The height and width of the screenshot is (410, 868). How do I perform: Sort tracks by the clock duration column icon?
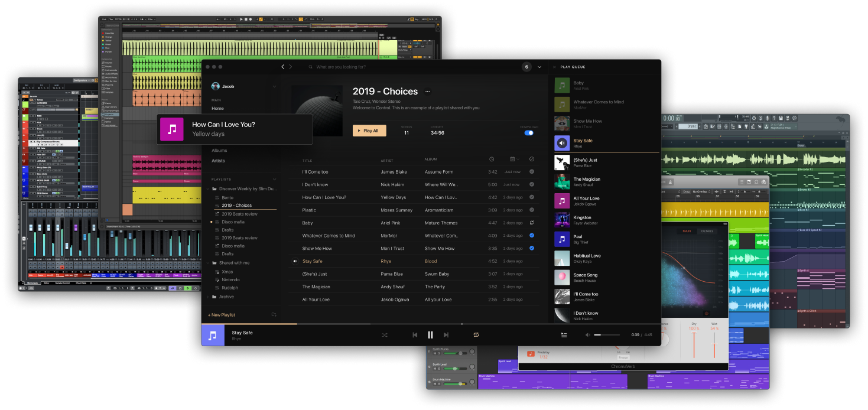click(x=492, y=159)
